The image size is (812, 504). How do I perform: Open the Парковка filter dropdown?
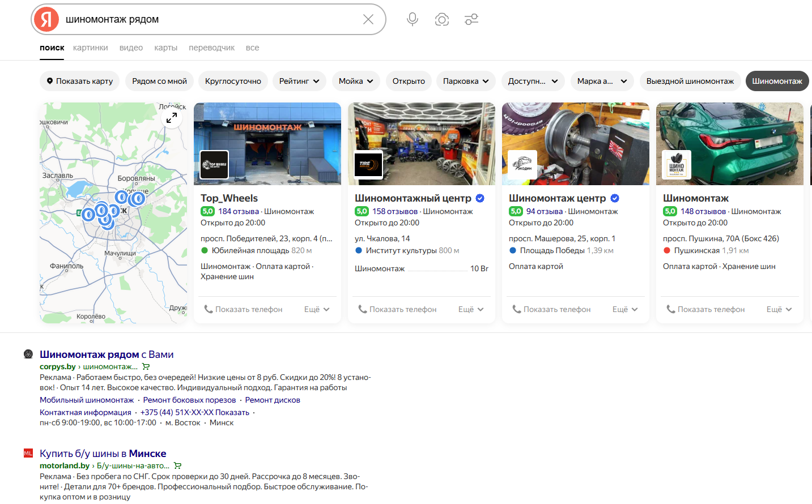(x=466, y=81)
